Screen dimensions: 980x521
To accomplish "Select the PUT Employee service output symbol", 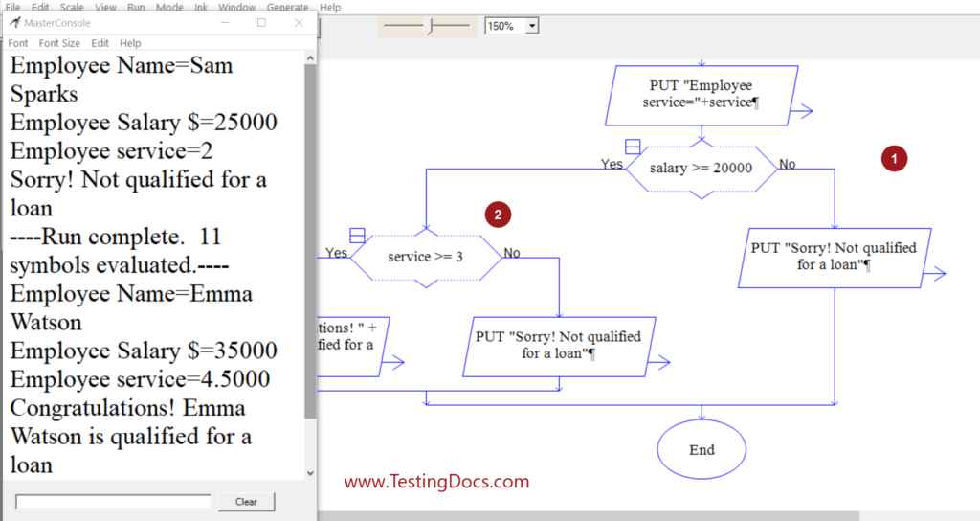I will tap(702, 96).
